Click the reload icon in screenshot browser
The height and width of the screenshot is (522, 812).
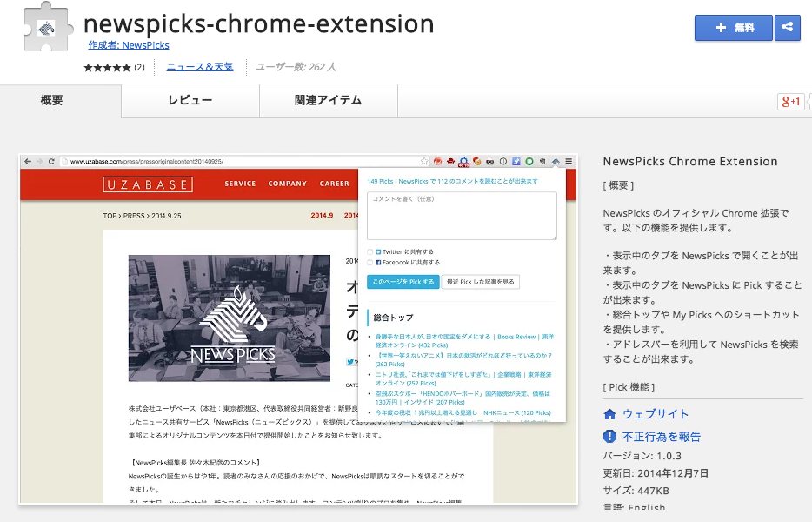point(51,161)
